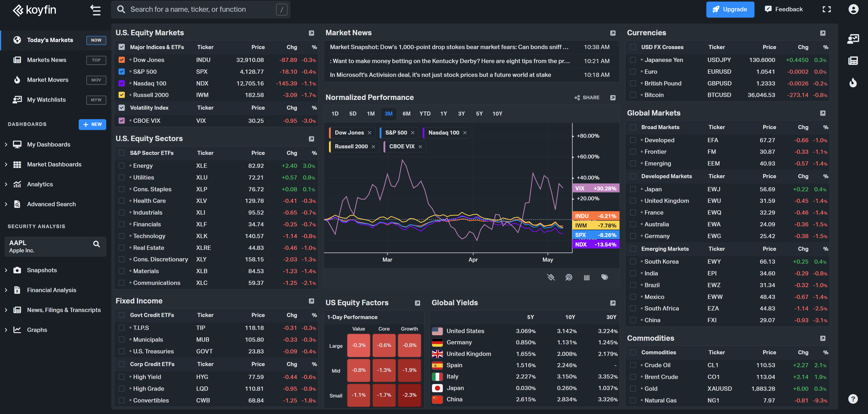
Task: Create a new dashboard with NEW button
Action: coord(92,124)
